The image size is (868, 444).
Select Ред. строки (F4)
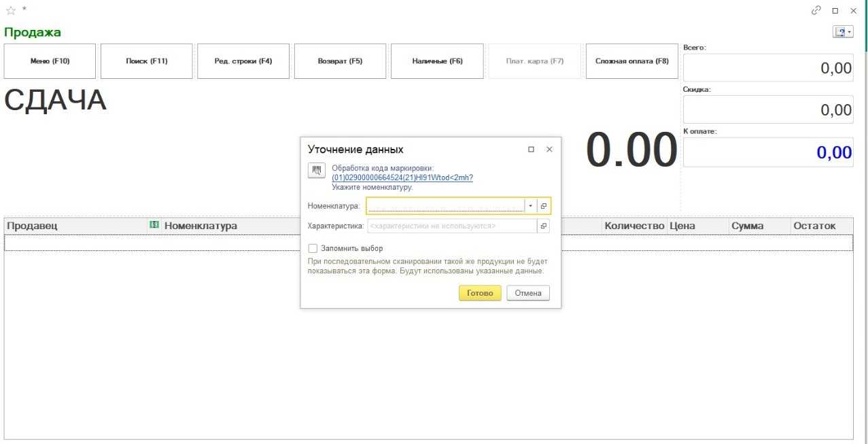coord(243,61)
